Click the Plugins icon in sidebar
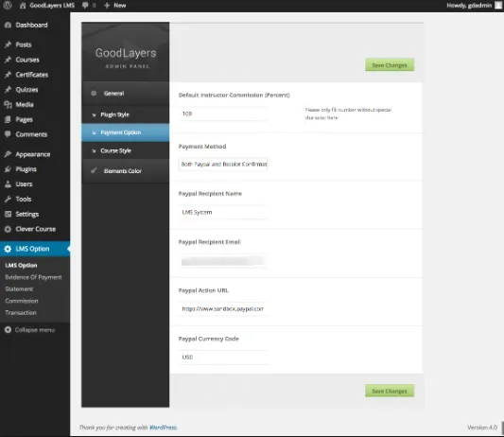 pos(8,169)
